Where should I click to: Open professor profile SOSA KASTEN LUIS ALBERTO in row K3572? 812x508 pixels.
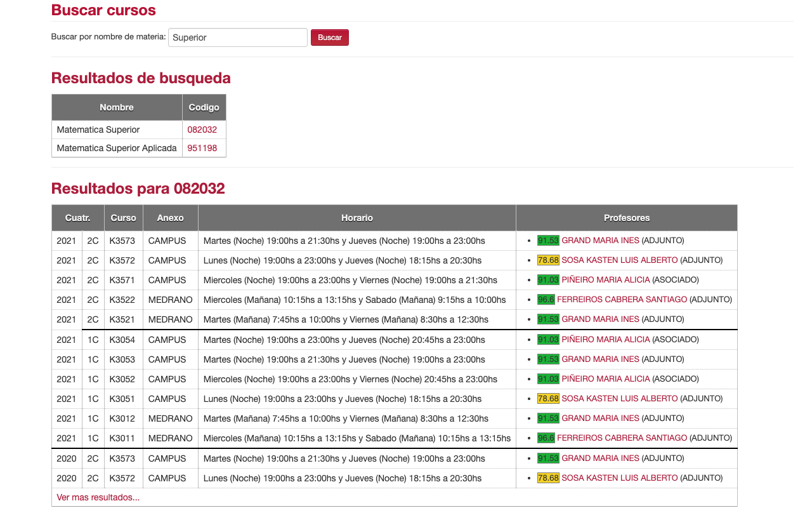point(619,260)
